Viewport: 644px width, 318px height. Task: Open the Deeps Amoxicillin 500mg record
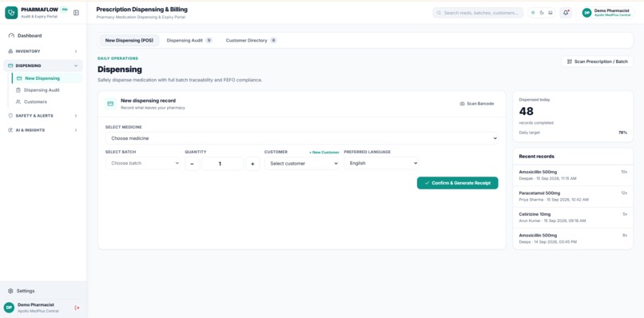coord(573,239)
